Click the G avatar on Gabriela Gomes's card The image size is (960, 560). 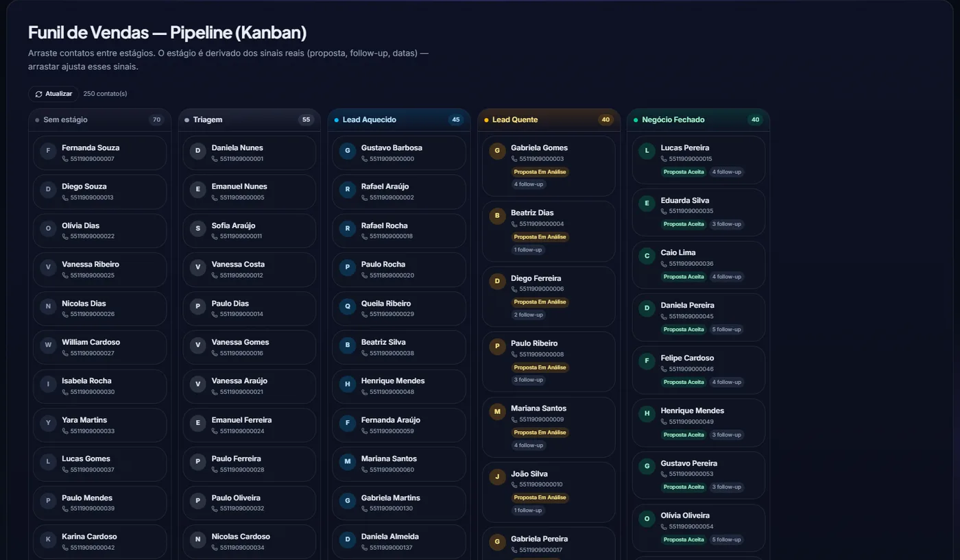(x=497, y=151)
